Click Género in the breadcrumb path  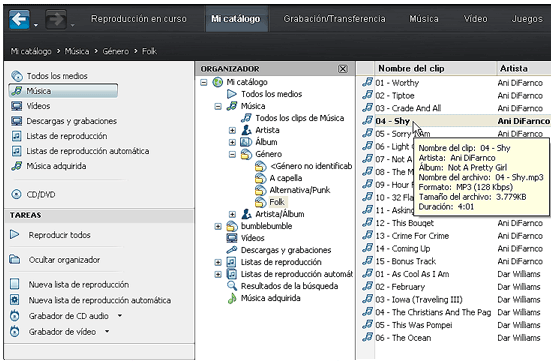(116, 51)
